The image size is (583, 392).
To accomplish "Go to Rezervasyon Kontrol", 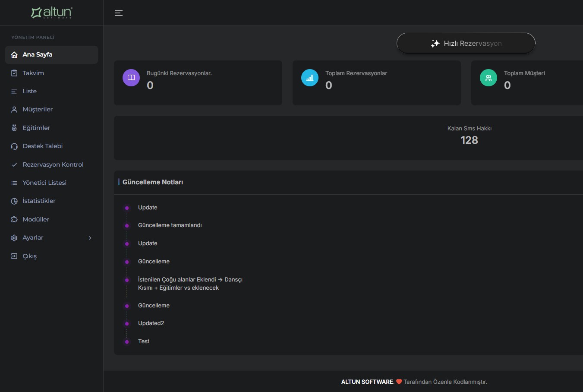I will (x=53, y=164).
